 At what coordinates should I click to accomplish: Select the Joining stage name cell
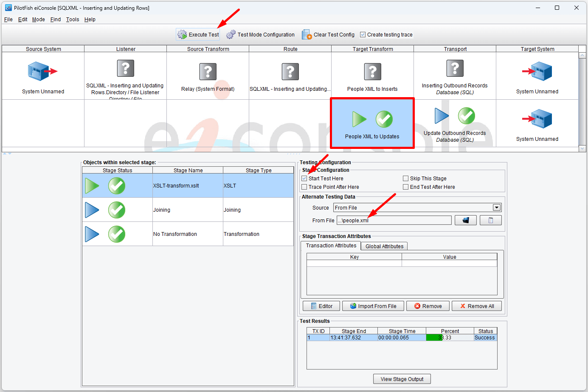(x=188, y=210)
